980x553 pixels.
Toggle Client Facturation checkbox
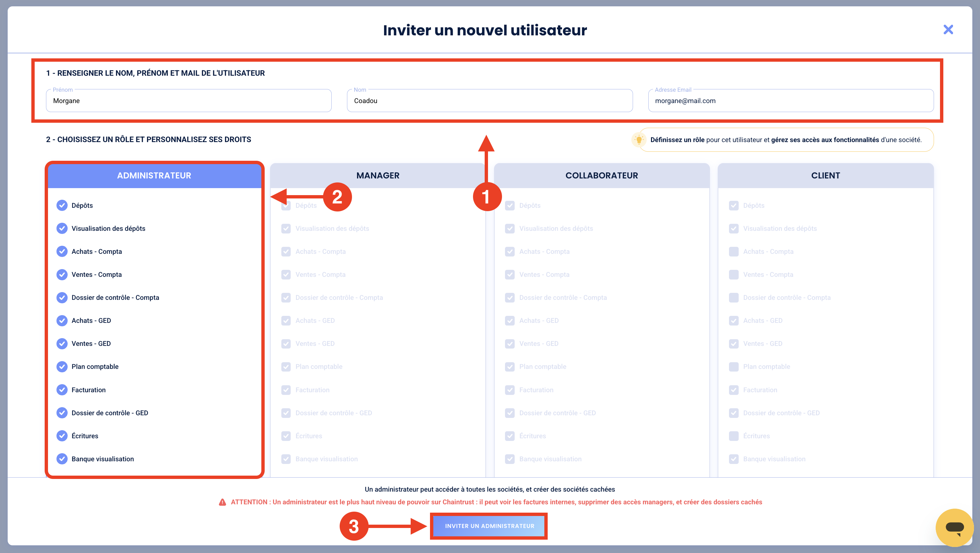pyautogui.click(x=734, y=390)
